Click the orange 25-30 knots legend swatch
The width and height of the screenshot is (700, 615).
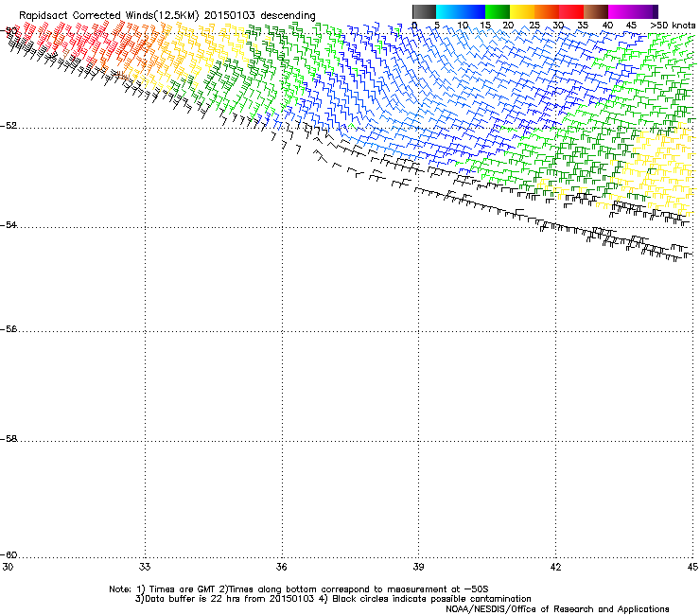pyautogui.click(x=547, y=11)
